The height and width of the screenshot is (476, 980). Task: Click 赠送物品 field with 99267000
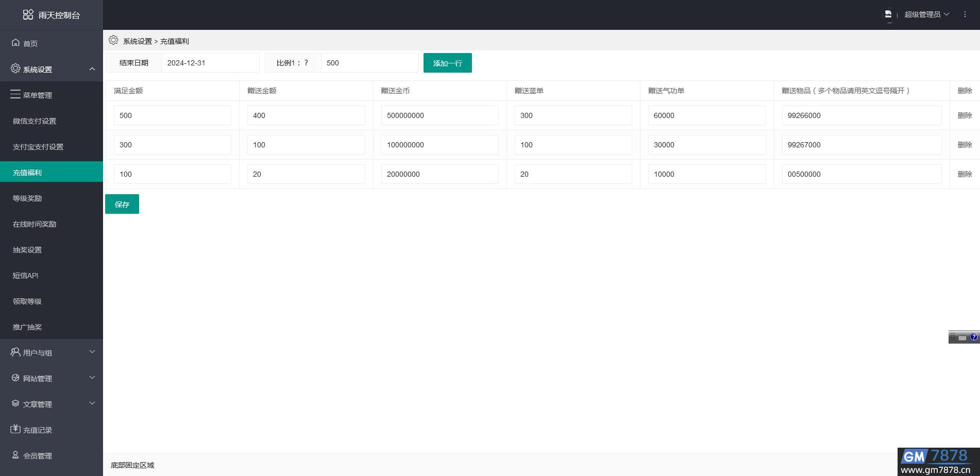coord(861,145)
